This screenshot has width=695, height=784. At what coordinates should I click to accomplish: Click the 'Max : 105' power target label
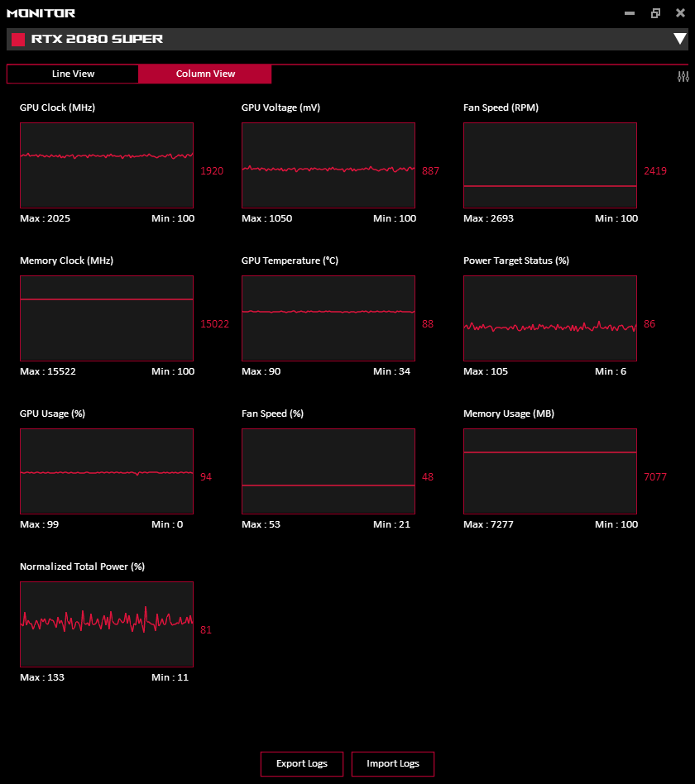486,371
